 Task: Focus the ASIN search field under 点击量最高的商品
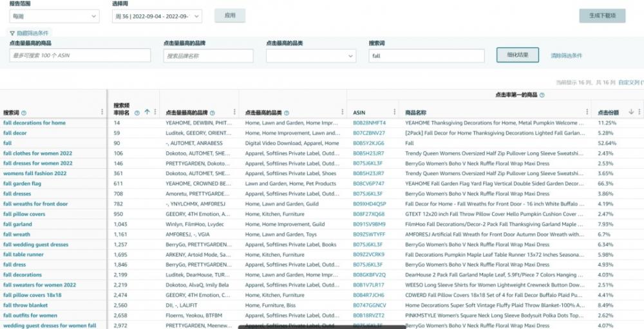click(x=80, y=55)
